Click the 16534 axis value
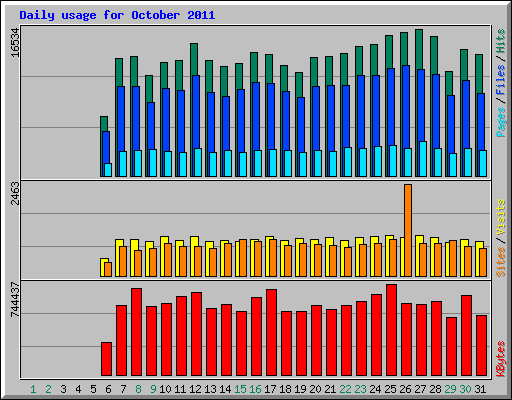This screenshot has width=512, height=400. click(x=15, y=43)
